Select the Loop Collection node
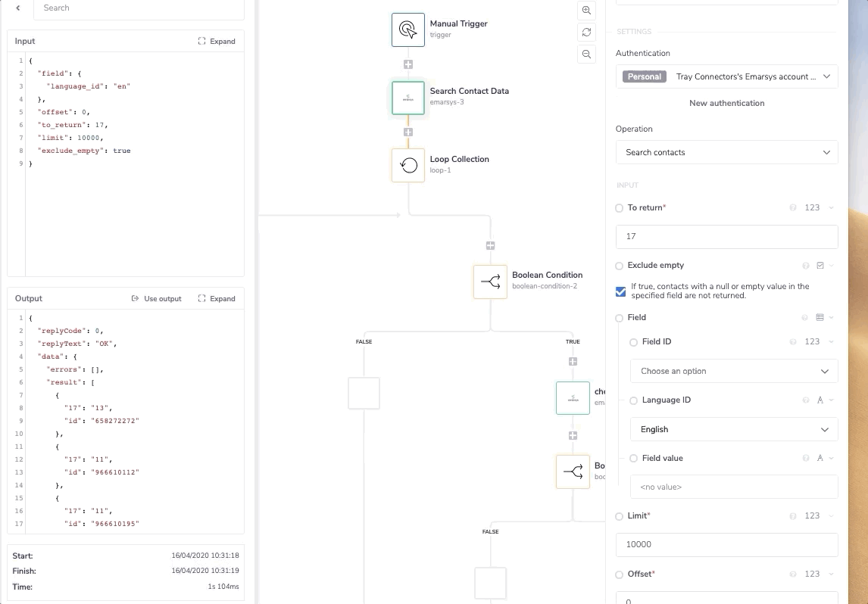The height and width of the screenshot is (604, 868). pyautogui.click(x=408, y=165)
